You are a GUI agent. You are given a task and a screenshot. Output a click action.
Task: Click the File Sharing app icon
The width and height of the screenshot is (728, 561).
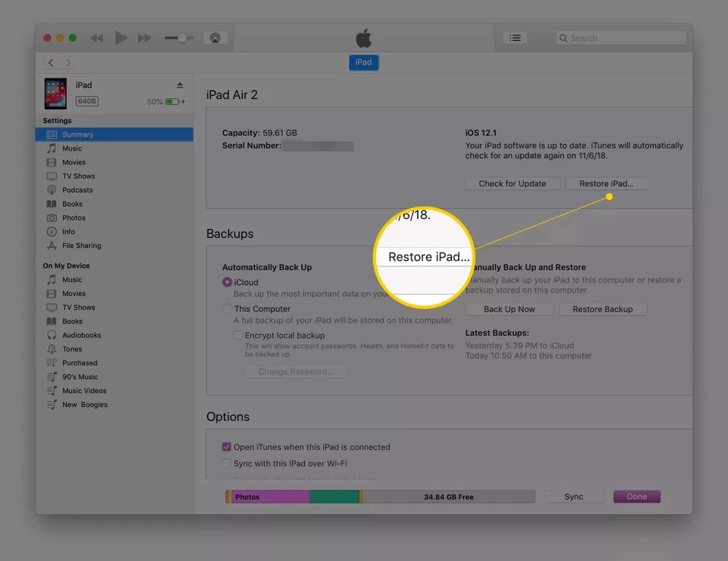coord(52,245)
